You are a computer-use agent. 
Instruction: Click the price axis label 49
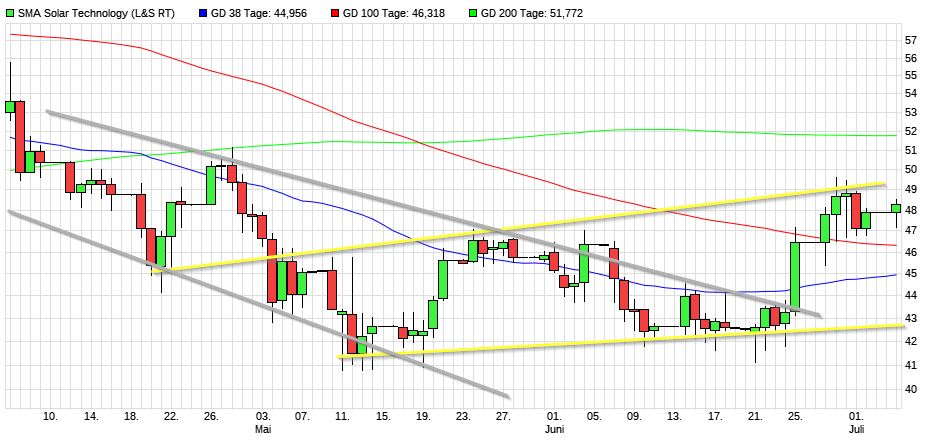(x=912, y=190)
